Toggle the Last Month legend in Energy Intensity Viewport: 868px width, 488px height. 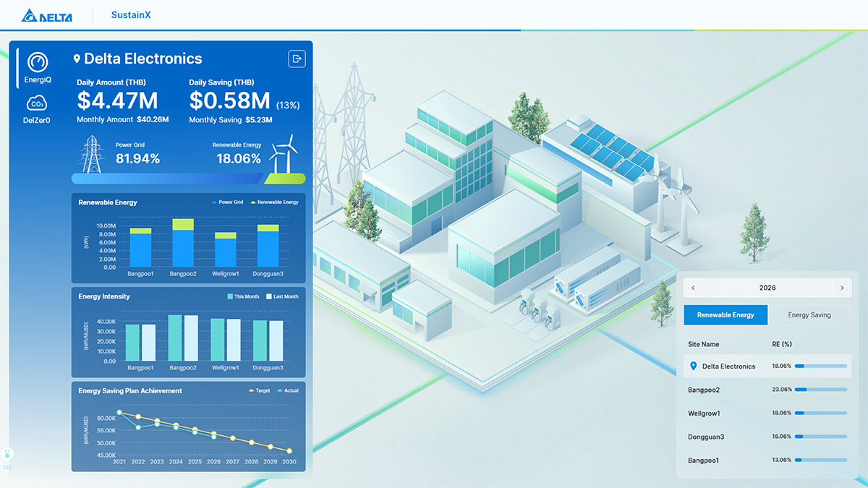tap(281, 296)
